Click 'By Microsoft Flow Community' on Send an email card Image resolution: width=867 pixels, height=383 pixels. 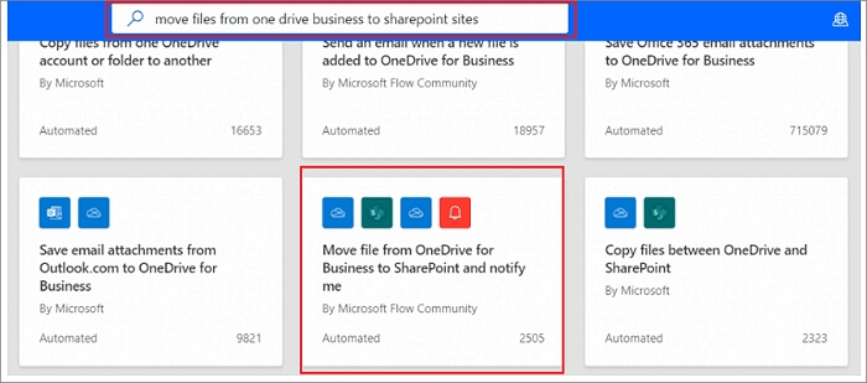(399, 83)
